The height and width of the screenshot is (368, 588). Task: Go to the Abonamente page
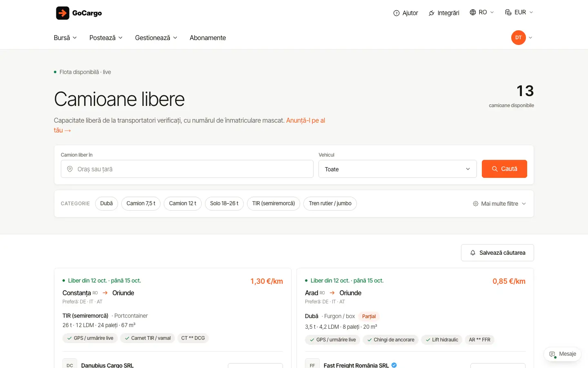(208, 38)
